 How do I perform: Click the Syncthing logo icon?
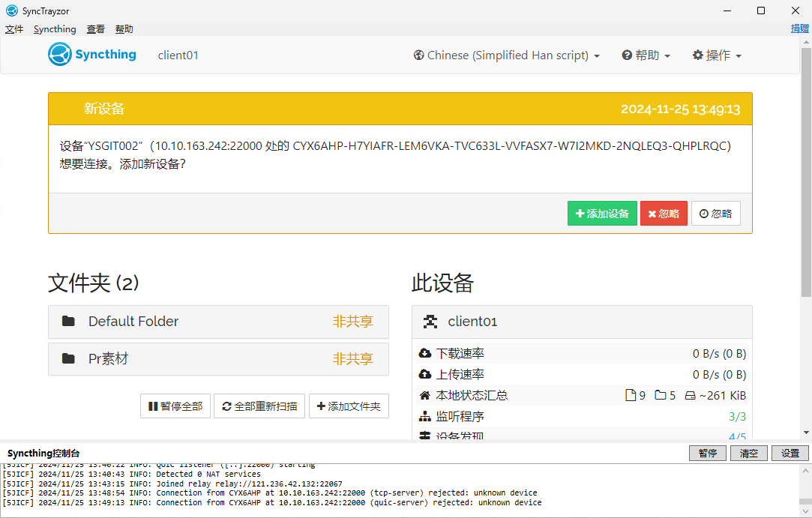click(x=59, y=55)
